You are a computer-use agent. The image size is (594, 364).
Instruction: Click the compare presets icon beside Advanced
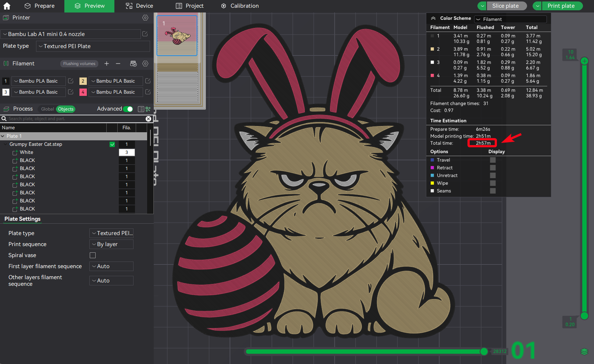pos(148,109)
